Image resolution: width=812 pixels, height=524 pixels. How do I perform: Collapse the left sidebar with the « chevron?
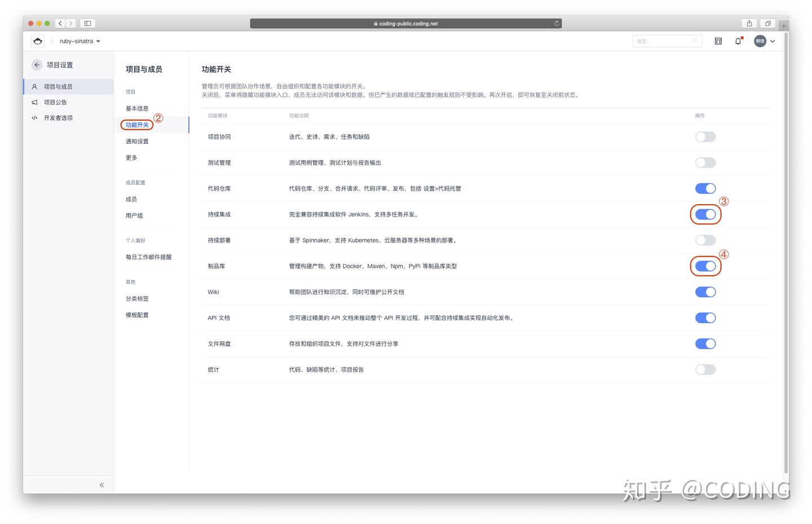click(x=102, y=484)
